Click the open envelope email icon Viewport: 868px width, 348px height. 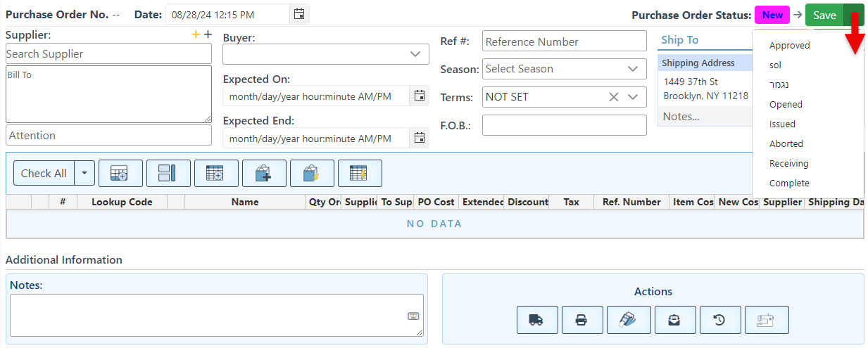675,320
